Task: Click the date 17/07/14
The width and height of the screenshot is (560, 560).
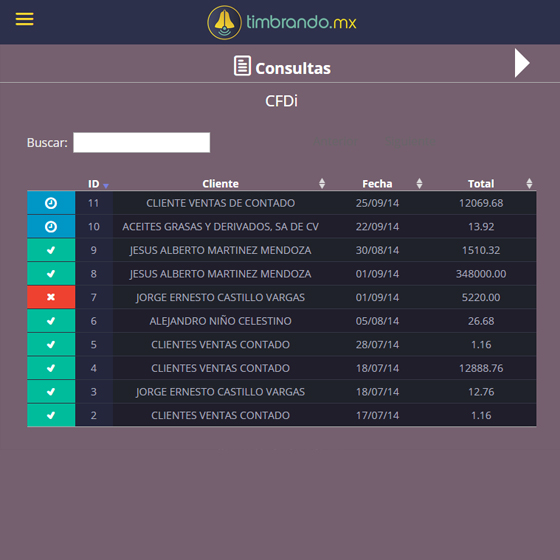Action: tap(377, 415)
